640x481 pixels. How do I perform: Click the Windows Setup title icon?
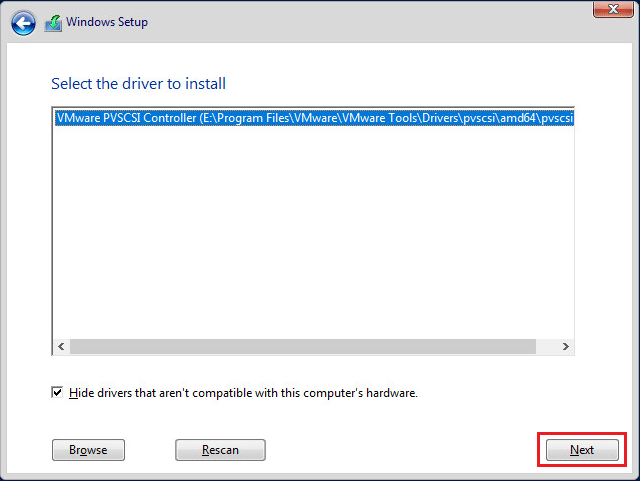53,22
